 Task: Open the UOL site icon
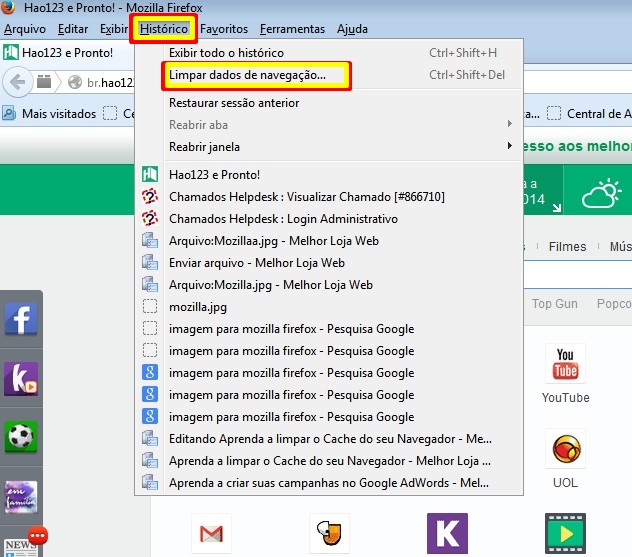(x=565, y=450)
